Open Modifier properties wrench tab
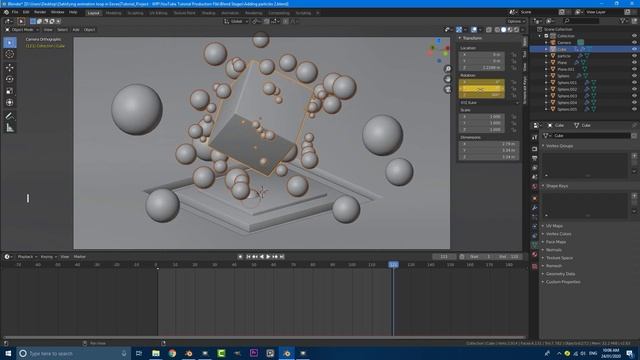This screenshot has width=640, height=360. coord(534,208)
